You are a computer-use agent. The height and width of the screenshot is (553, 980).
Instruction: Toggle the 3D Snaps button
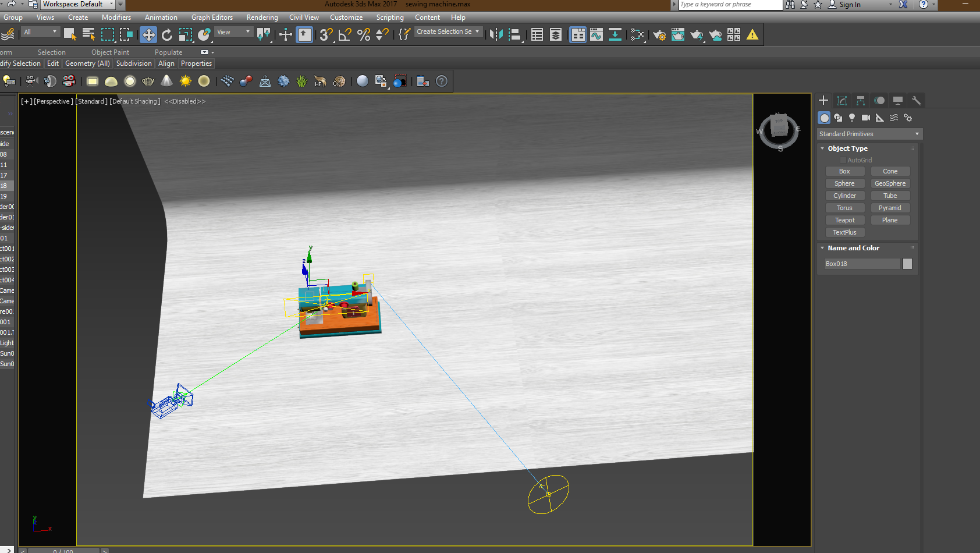tap(326, 35)
